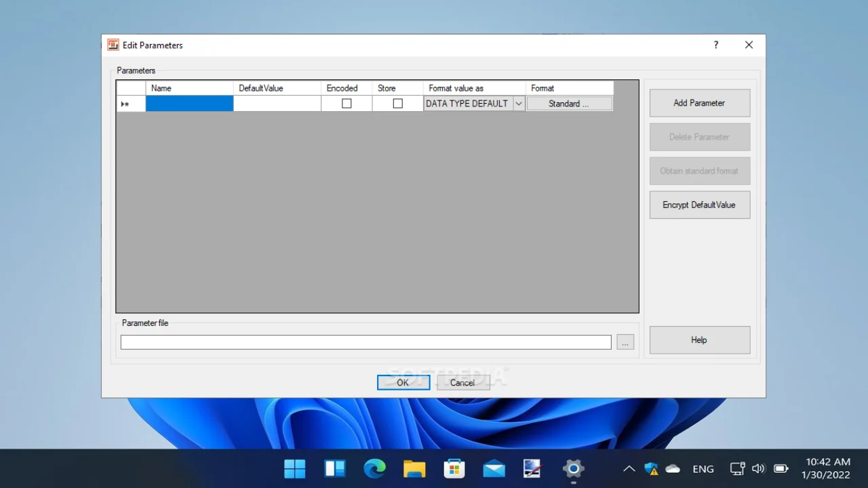868x488 pixels.
Task: Click the Encrypt DefaultValue button
Action: pos(699,205)
